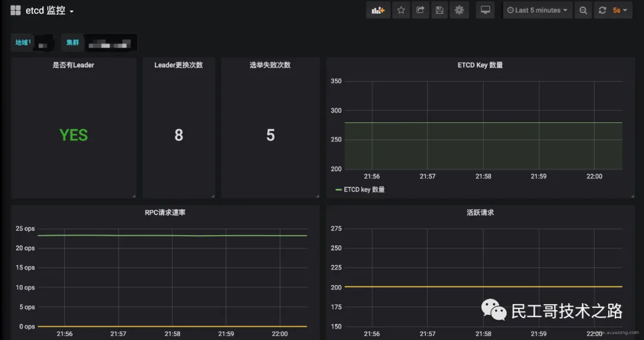Click the 275 axis label in 活跃请求 chart
Viewport: 644px width, 340px height.
click(336, 228)
